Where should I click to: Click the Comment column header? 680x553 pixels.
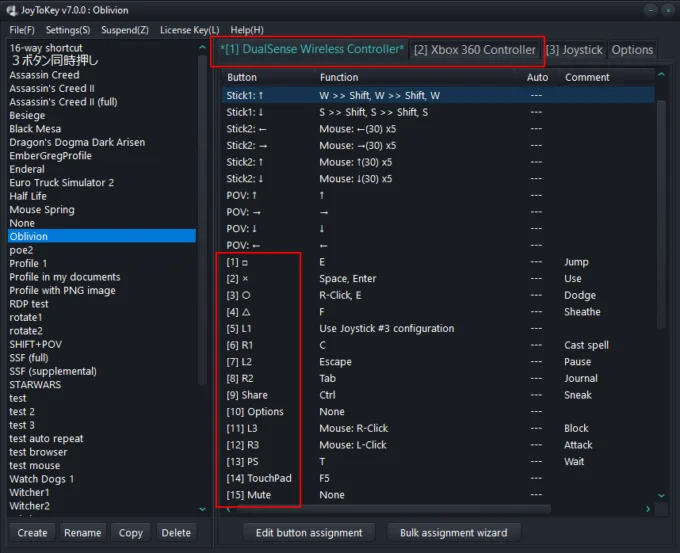point(587,77)
